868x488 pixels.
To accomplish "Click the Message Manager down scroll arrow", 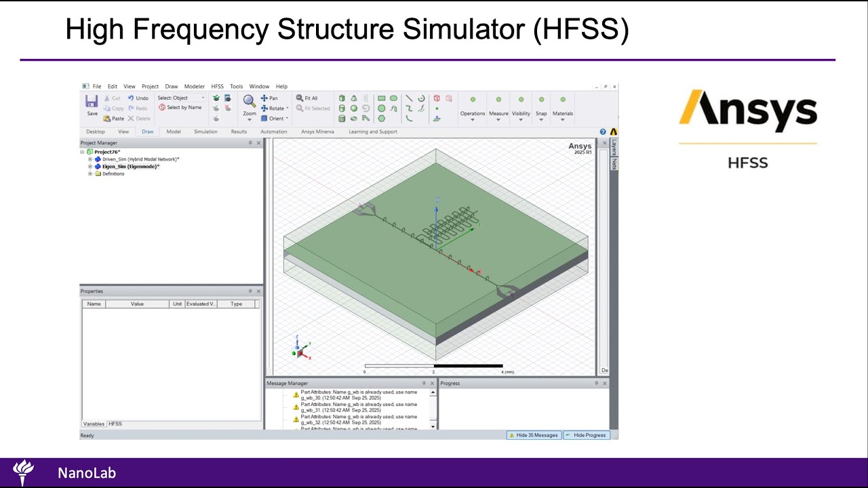I will [433, 426].
